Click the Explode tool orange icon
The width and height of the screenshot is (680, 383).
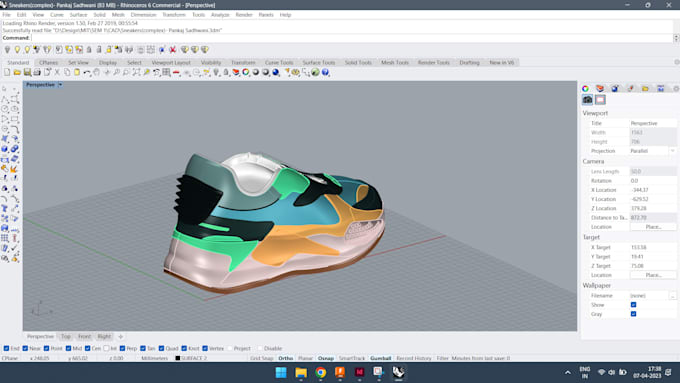15,169
